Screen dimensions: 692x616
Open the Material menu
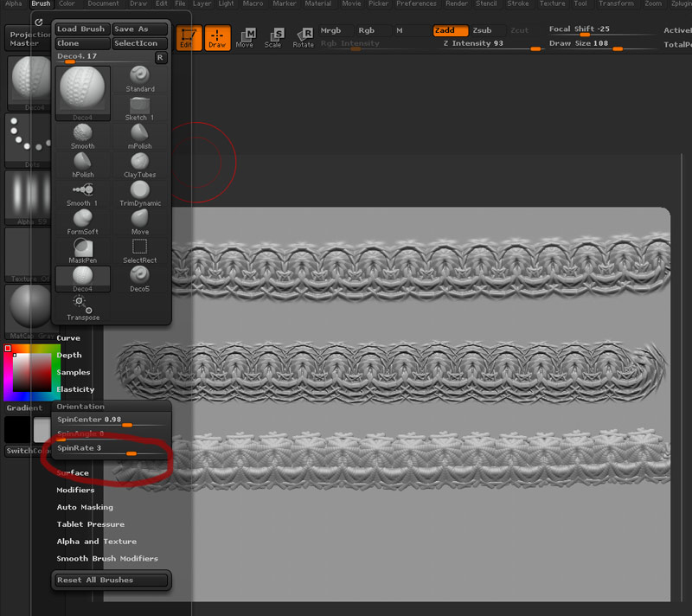point(317,3)
